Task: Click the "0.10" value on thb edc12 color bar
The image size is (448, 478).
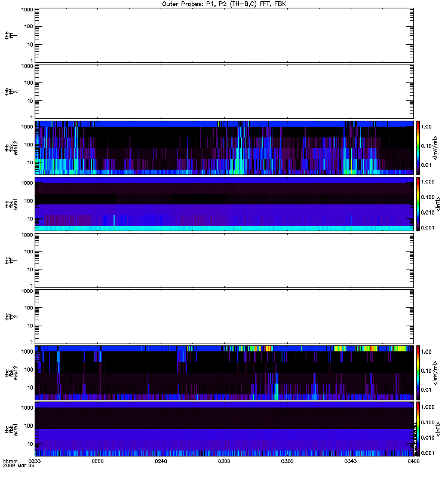Action: (x=426, y=146)
